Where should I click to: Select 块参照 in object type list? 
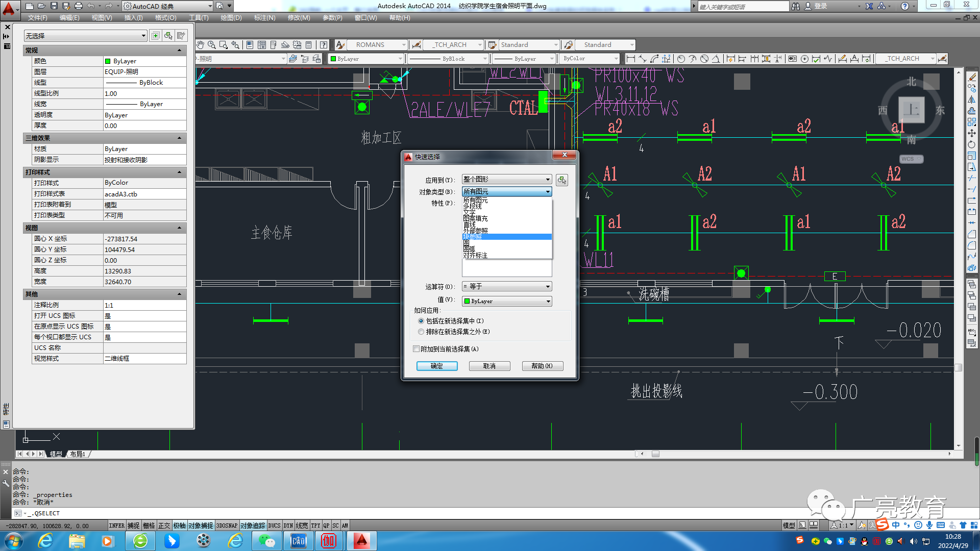pyautogui.click(x=507, y=237)
